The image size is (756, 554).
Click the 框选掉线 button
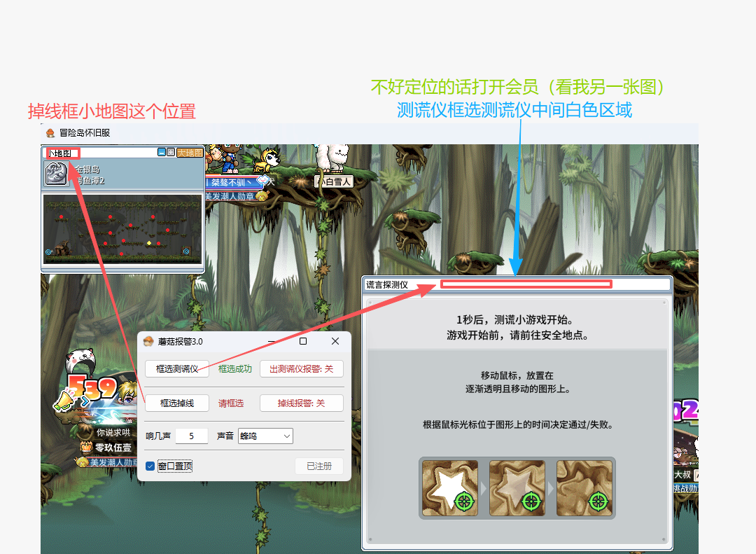(177, 403)
